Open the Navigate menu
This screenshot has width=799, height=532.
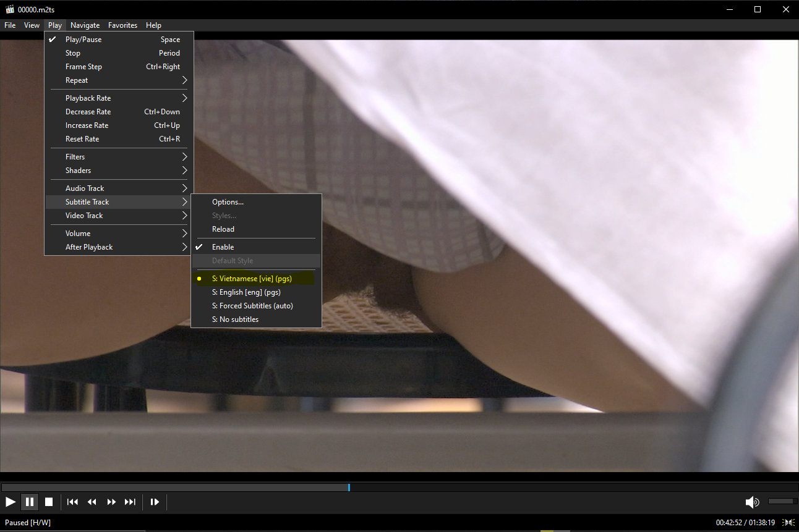coord(85,25)
